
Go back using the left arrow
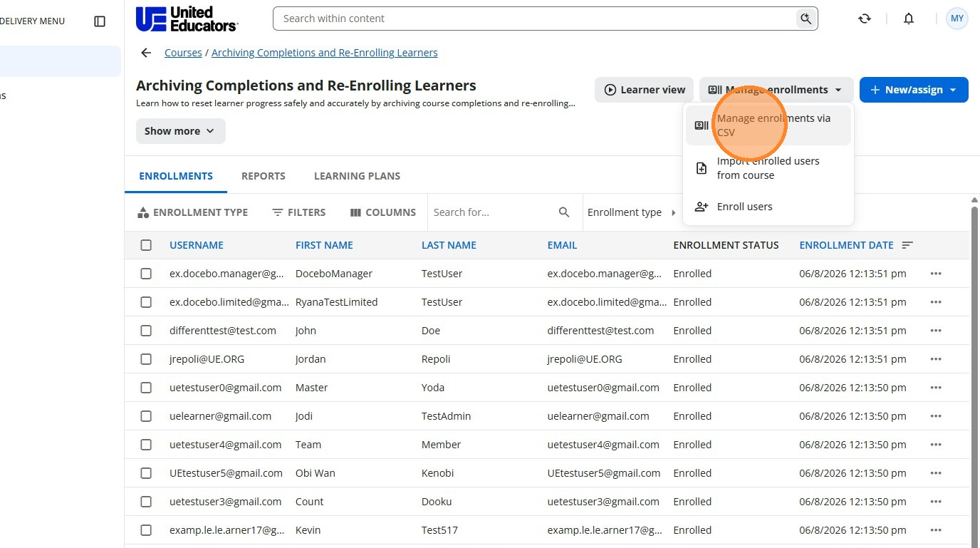coord(146,53)
